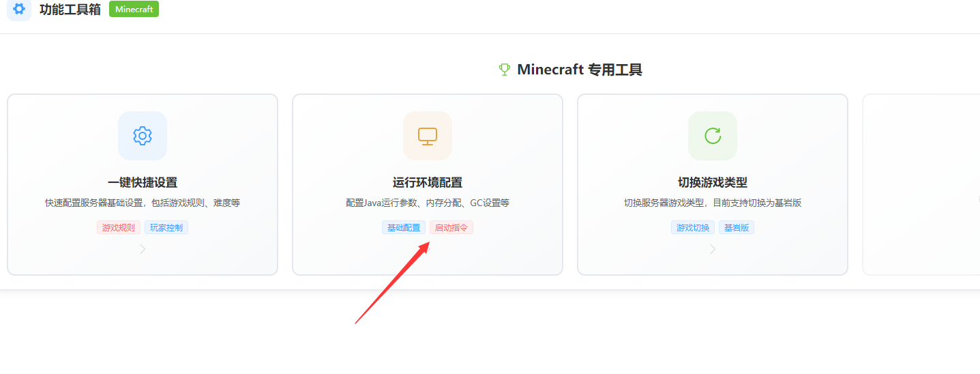Click the trophy icon before Minecraft 专用工具
The image size is (980, 374).
click(505, 70)
